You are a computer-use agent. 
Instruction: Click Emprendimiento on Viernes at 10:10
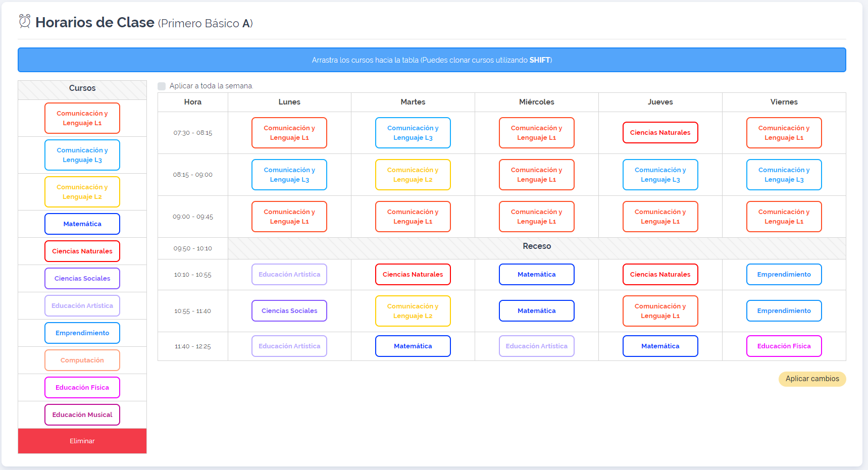point(784,275)
